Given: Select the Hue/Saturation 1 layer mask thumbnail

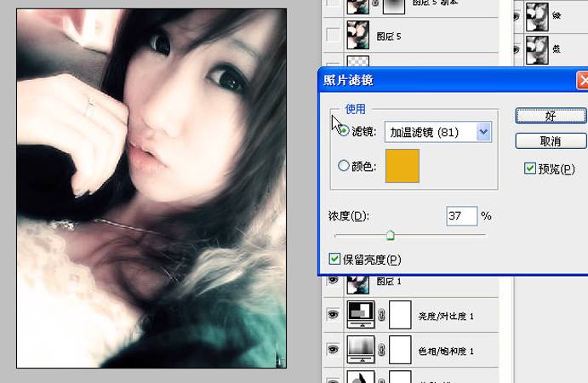Looking at the screenshot, I should 400,350.
